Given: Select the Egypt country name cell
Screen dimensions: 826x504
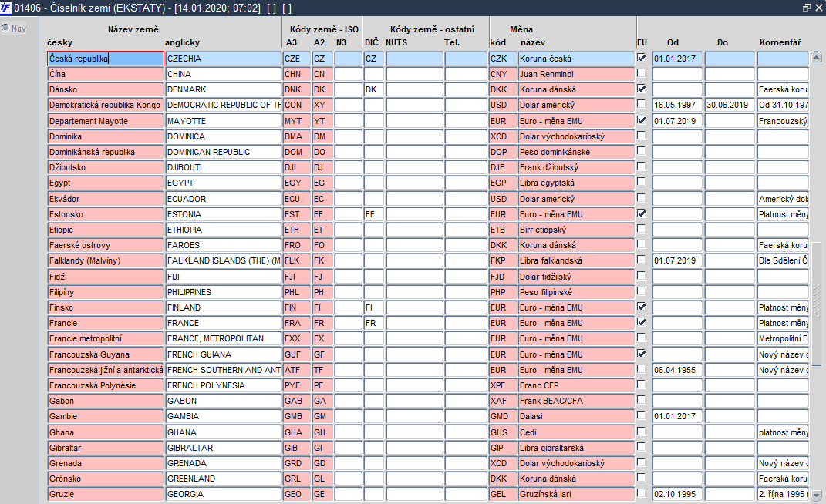Looking at the screenshot, I should point(106,183).
